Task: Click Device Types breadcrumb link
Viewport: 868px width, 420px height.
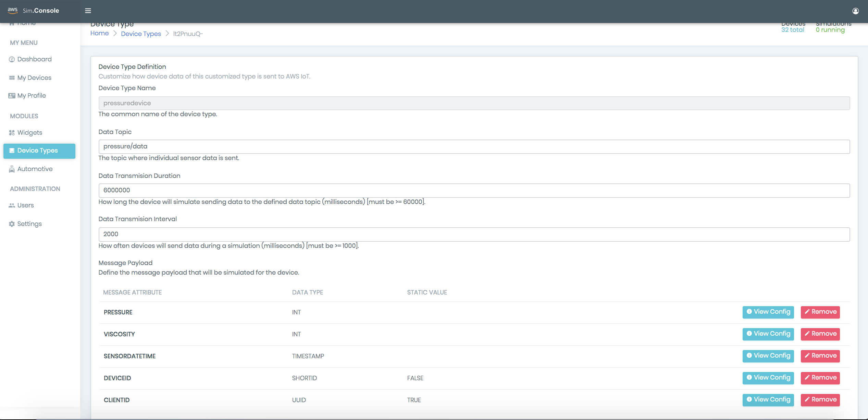Action: tap(141, 34)
